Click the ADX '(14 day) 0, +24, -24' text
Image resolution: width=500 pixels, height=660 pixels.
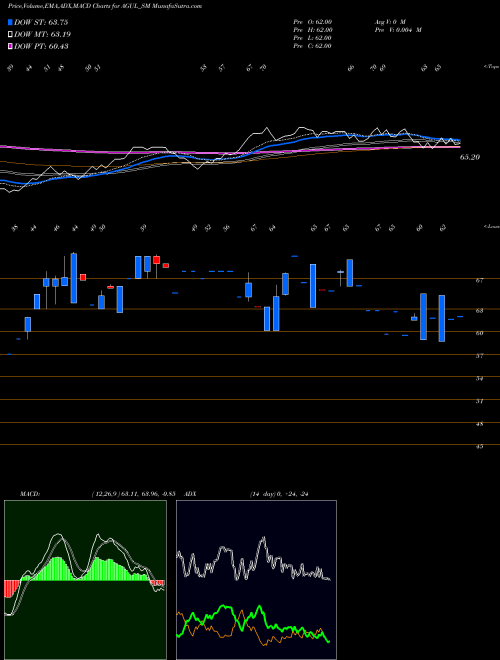(279, 494)
